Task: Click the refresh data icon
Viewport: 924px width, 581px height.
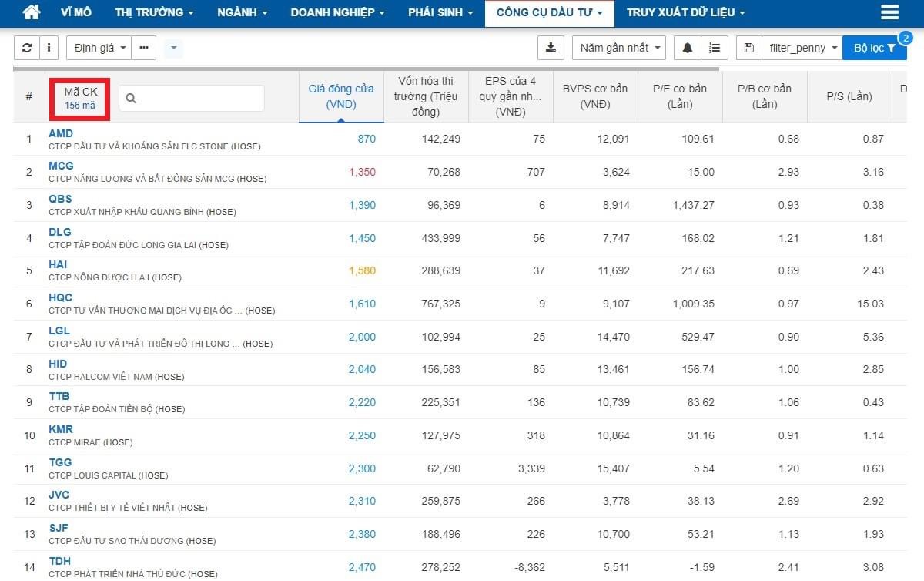Action: tap(27, 48)
